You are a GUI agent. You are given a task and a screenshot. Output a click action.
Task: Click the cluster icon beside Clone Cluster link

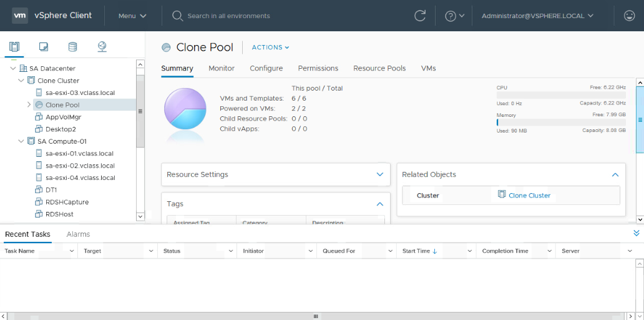502,194
